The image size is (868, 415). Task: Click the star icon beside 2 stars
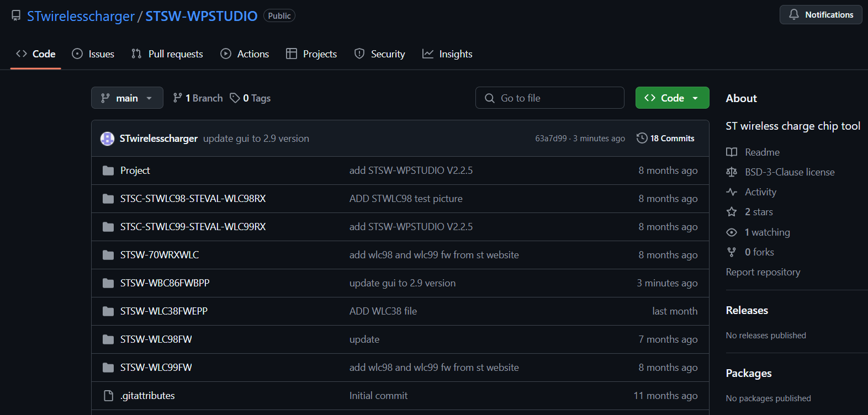(x=732, y=212)
